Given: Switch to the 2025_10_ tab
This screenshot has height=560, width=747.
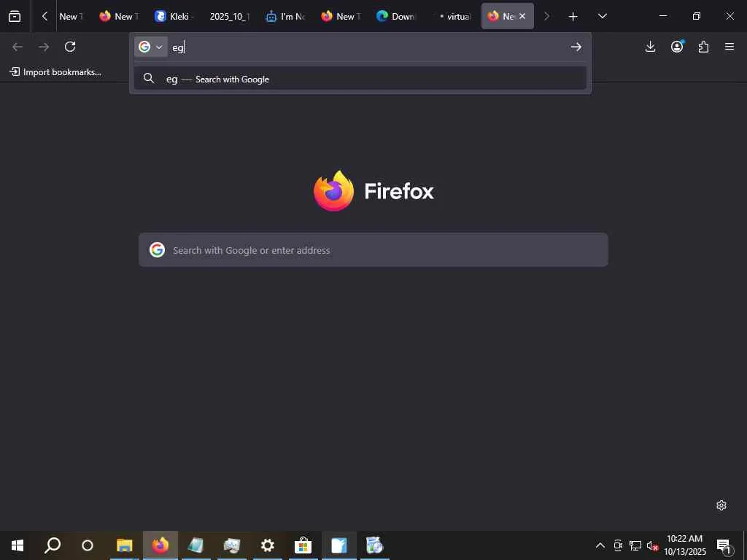Looking at the screenshot, I should 229,16.
